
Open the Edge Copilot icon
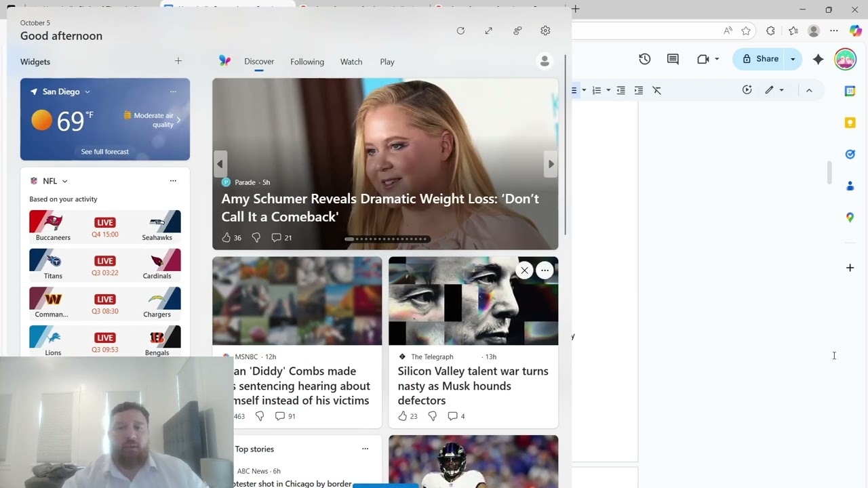[855, 30]
